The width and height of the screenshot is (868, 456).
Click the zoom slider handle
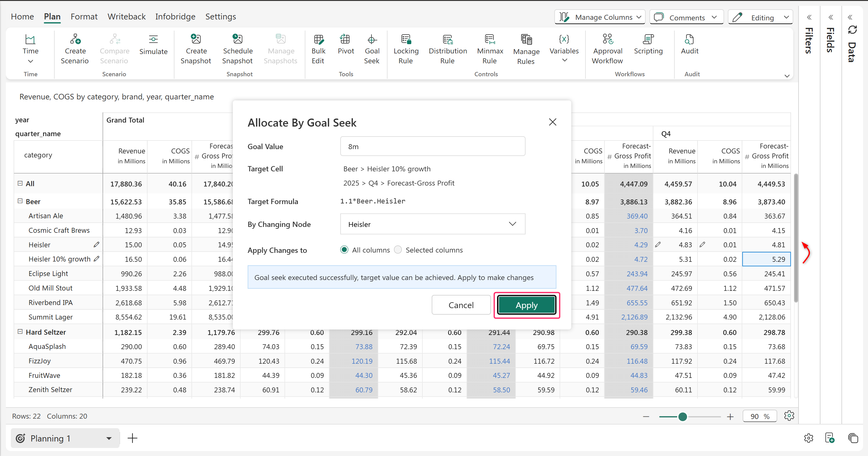(x=682, y=416)
